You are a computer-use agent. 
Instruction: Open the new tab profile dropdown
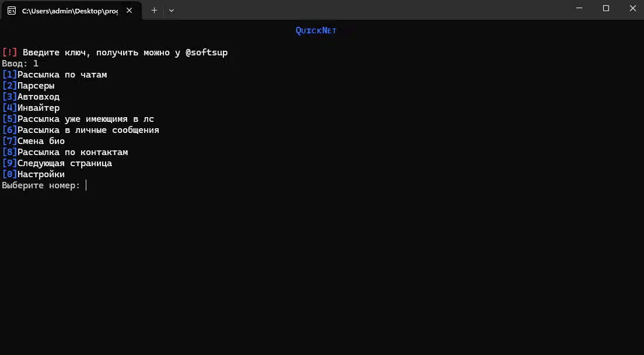171,10
